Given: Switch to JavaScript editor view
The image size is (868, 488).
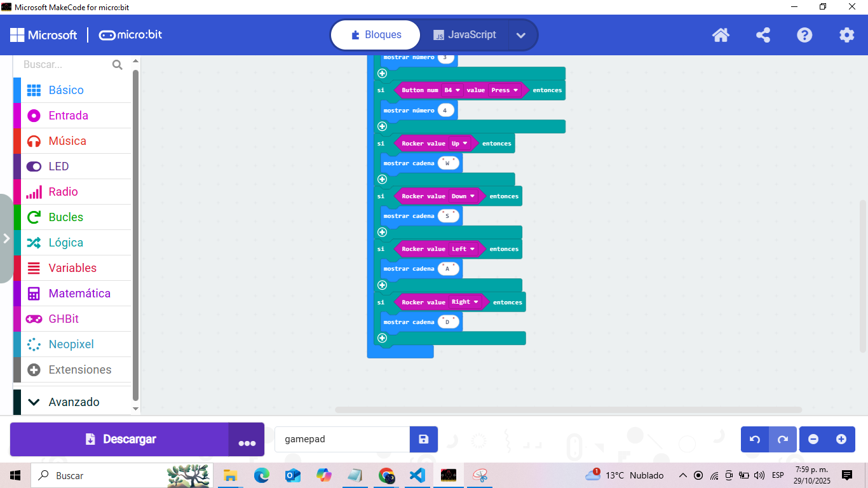Looking at the screenshot, I should click(x=465, y=35).
